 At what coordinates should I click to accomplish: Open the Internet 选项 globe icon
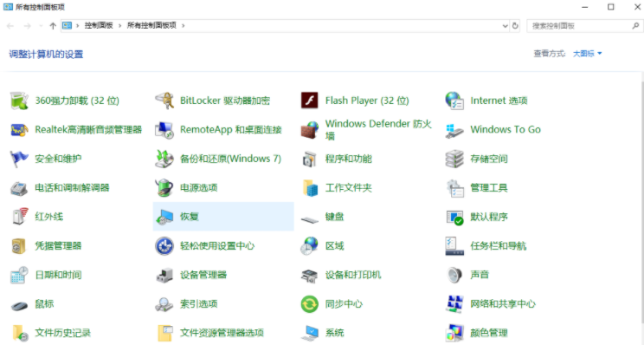click(x=454, y=101)
